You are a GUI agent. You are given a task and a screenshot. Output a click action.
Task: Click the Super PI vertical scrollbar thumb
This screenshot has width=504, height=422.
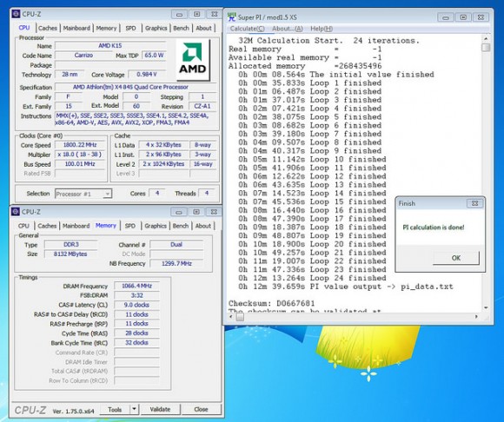(x=486, y=48)
